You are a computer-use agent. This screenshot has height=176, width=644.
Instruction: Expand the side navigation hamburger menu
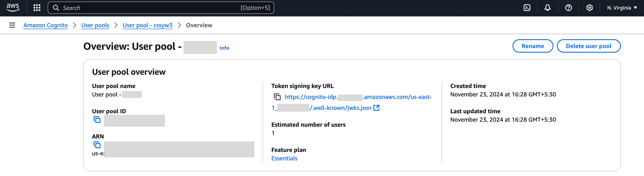12,25
